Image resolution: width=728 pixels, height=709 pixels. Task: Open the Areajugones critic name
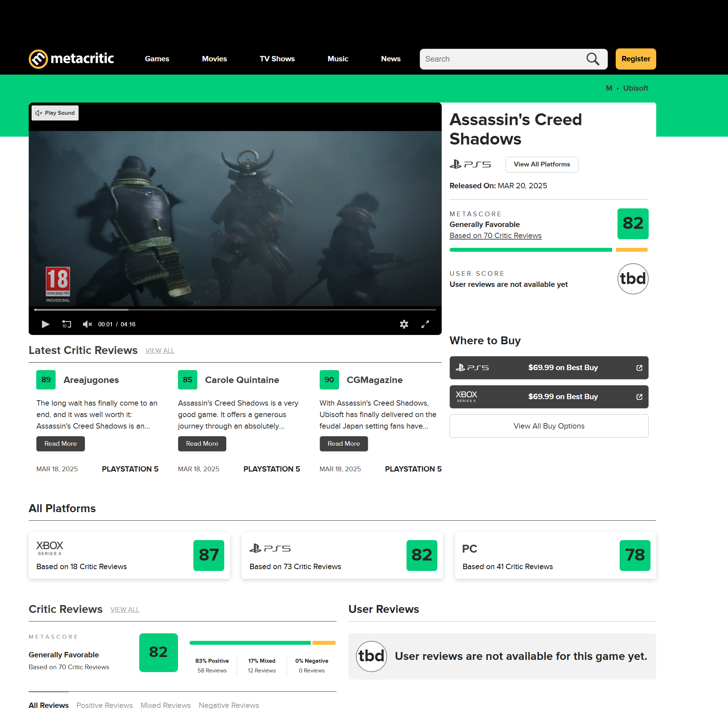click(x=91, y=380)
